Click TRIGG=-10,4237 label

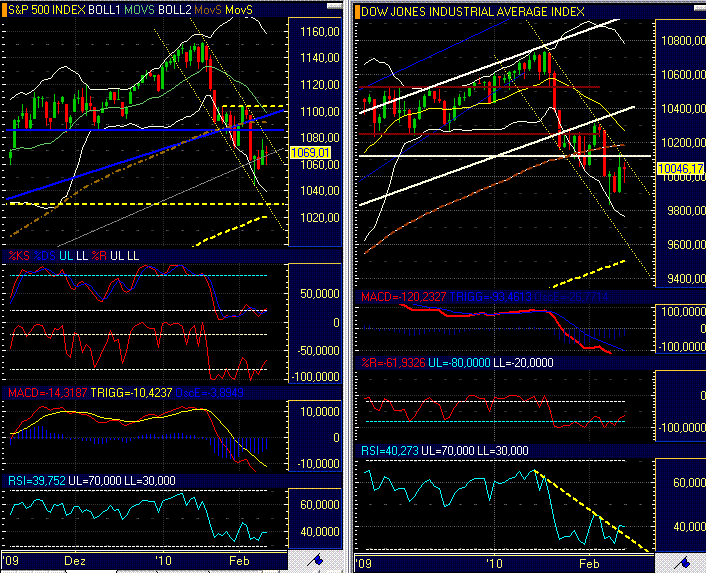click(x=131, y=393)
